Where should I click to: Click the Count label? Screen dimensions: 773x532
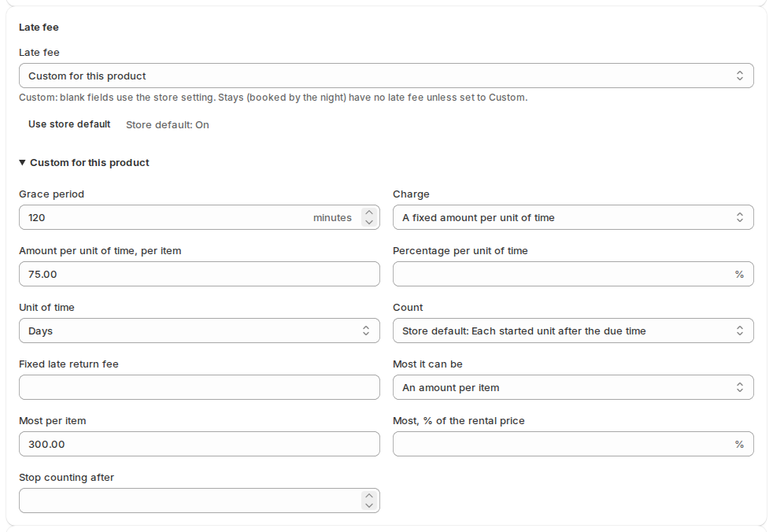click(x=408, y=308)
